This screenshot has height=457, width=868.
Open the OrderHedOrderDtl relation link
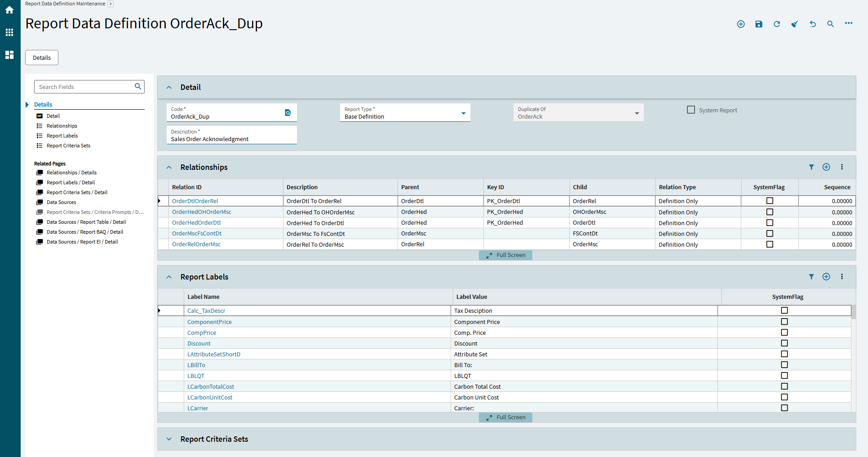point(196,223)
